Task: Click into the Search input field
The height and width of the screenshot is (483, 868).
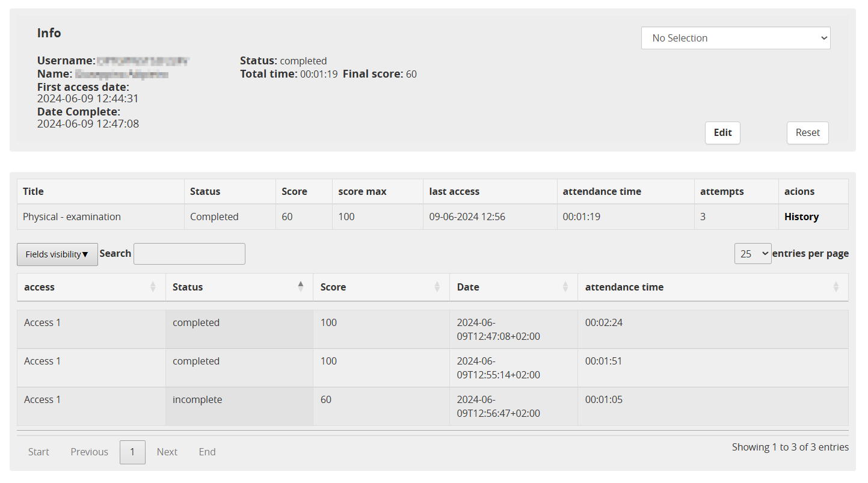Action: coord(189,254)
